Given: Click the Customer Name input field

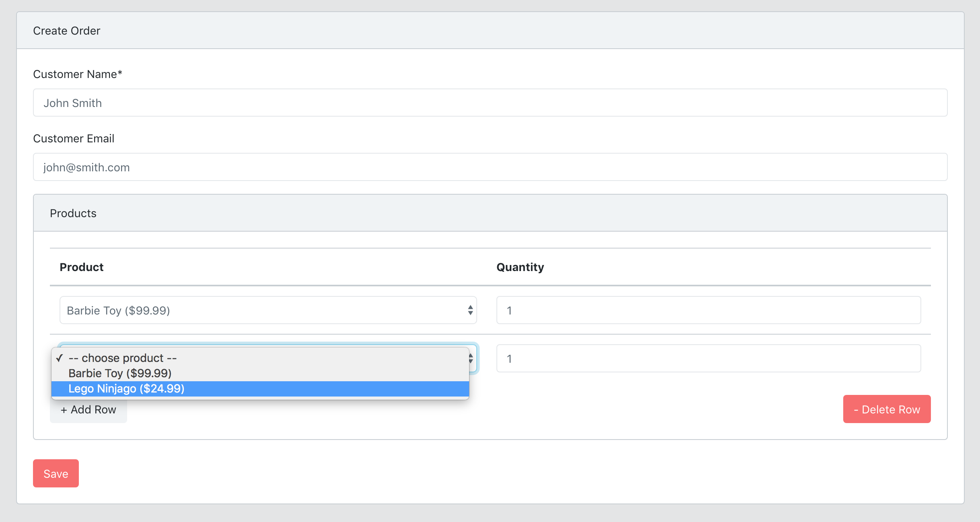Looking at the screenshot, I should click(490, 103).
